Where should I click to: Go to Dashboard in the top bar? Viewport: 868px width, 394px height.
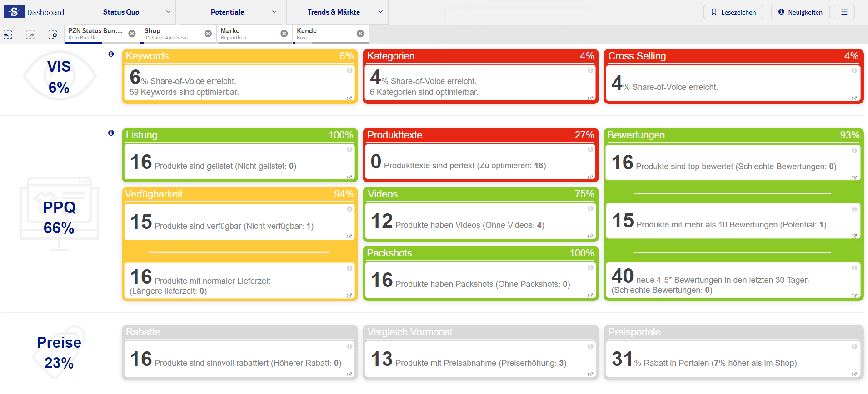[45, 12]
